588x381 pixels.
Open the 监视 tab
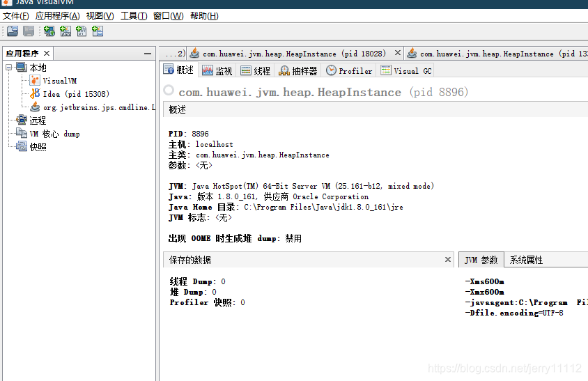[217, 70]
